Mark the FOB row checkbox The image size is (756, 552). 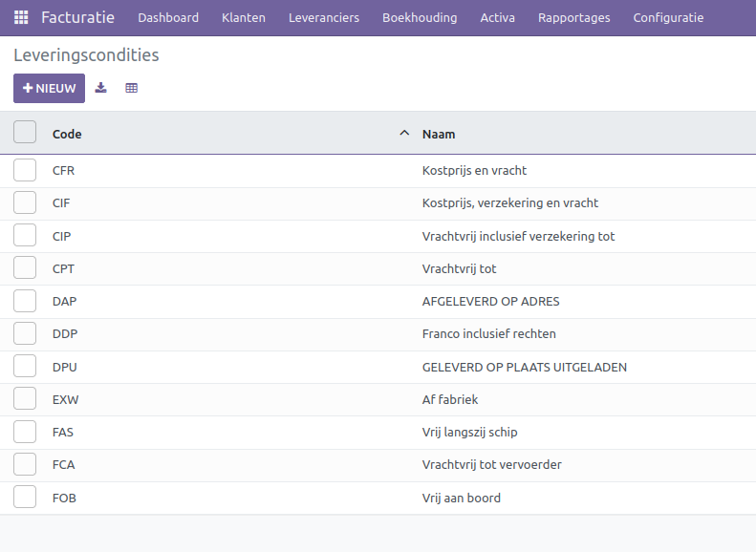[x=25, y=498]
